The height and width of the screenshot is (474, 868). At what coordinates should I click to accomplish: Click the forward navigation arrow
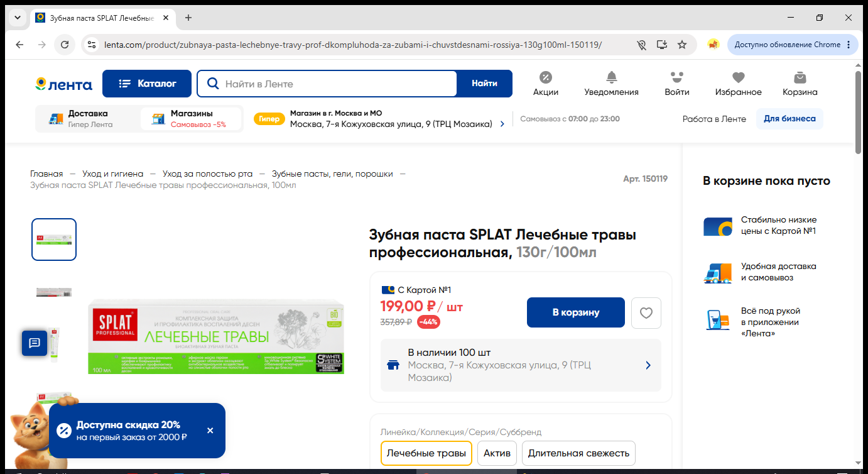42,45
